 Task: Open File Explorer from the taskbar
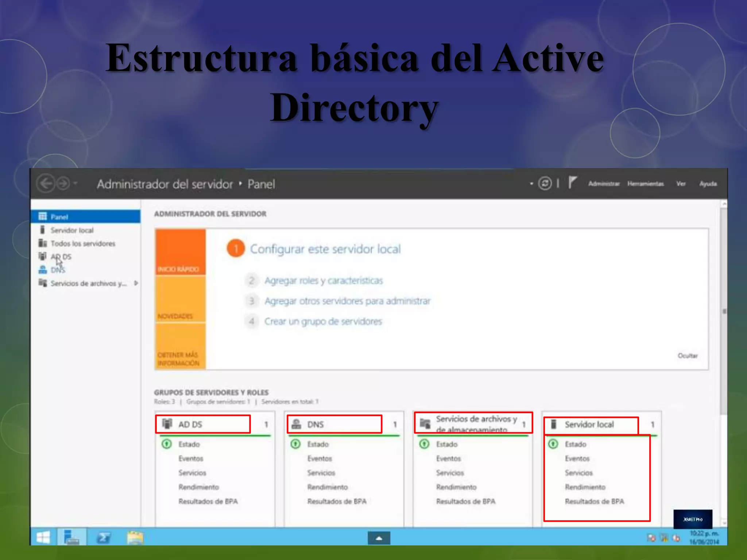(x=135, y=537)
